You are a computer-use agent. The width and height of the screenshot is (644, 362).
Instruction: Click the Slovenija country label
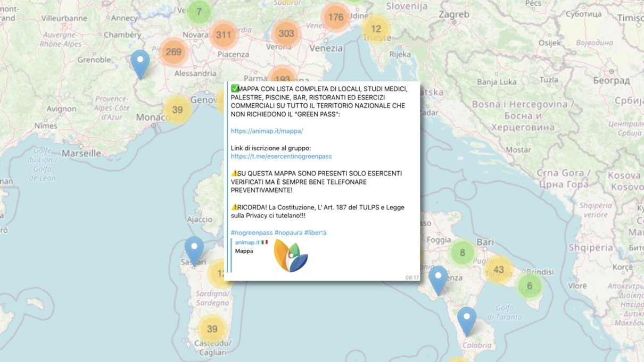tap(407, 6)
